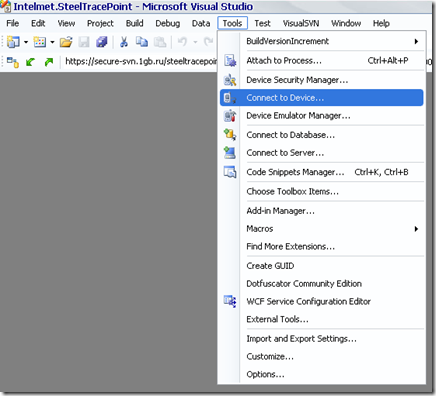Launch Dotfuscator Community Edition entry
The width and height of the screenshot is (436, 396).
[x=322, y=284]
